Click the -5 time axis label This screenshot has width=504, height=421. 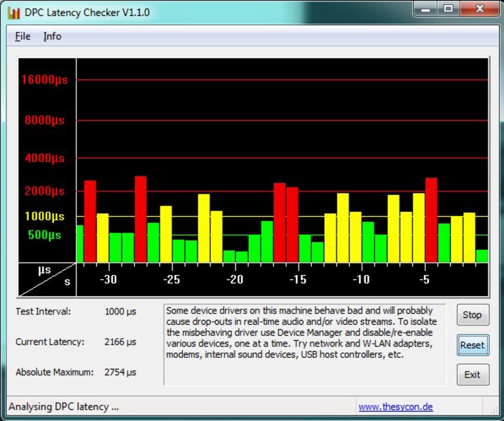coord(424,279)
